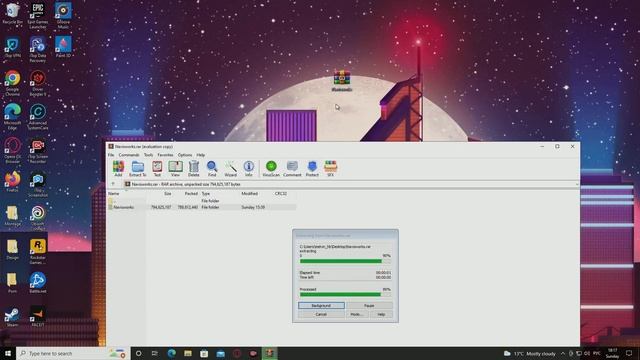Click the Protect toolbar icon

pyautogui.click(x=312, y=168)
